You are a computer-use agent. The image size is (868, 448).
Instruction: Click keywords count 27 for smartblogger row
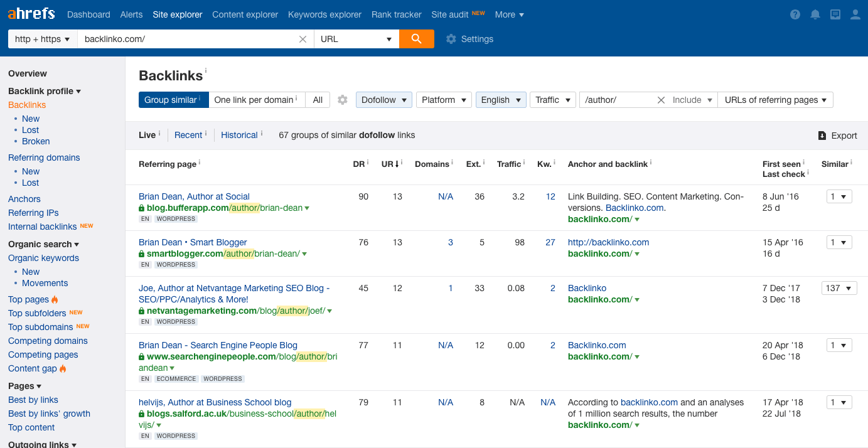click(x=550, y=242)
